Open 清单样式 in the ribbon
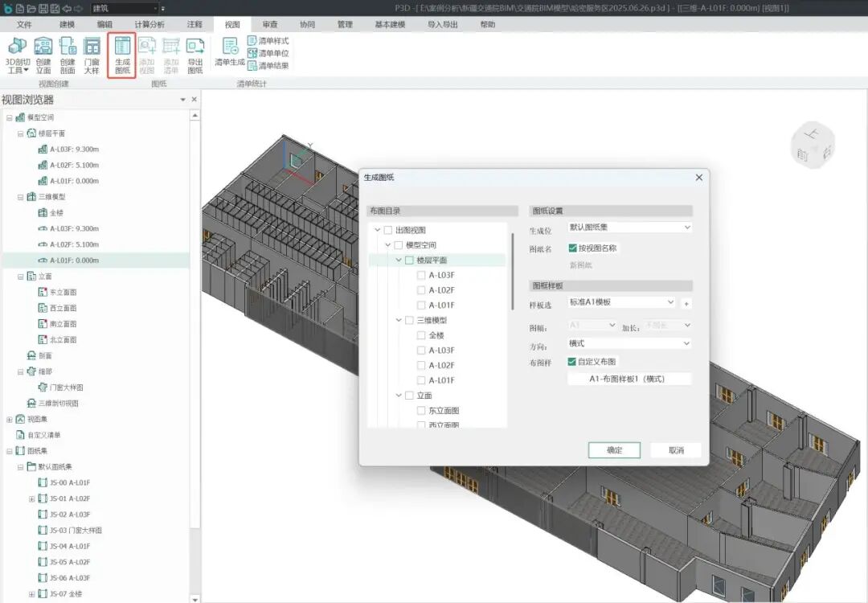Screen dimensions: 868x603 click(x=268, y=40)
